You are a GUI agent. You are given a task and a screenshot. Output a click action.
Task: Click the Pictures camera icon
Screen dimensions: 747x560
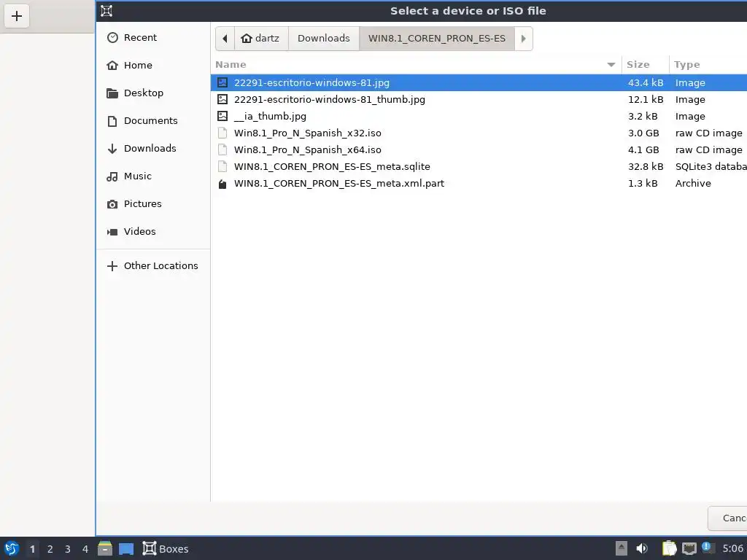tap(112, 204)
